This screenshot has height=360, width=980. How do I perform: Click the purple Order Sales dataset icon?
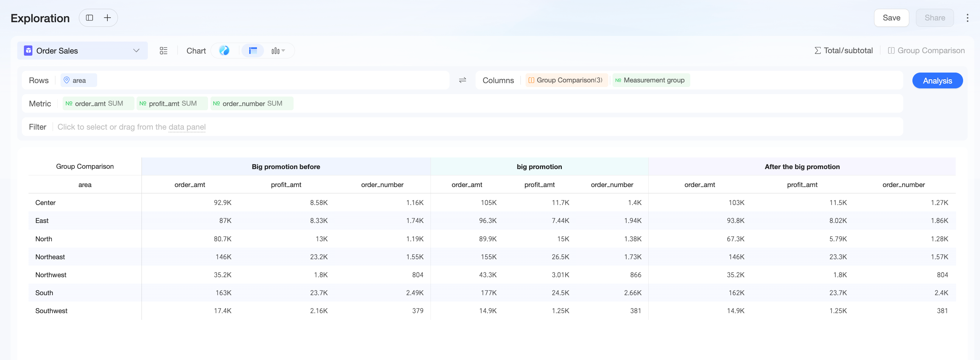click(28, 51)
